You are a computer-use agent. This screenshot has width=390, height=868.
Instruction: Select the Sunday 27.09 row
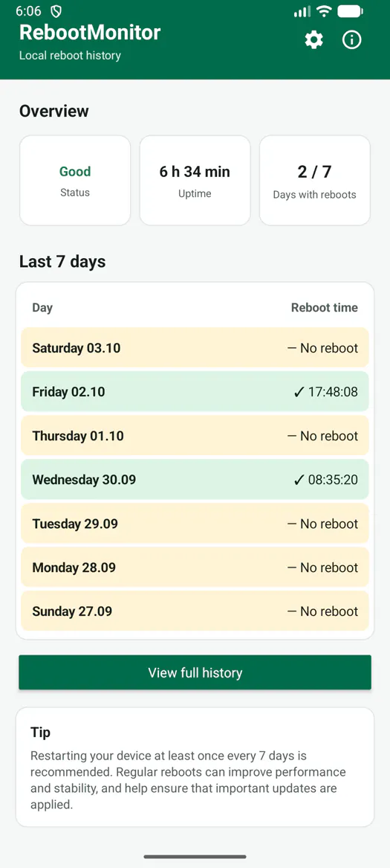point(195,611)
